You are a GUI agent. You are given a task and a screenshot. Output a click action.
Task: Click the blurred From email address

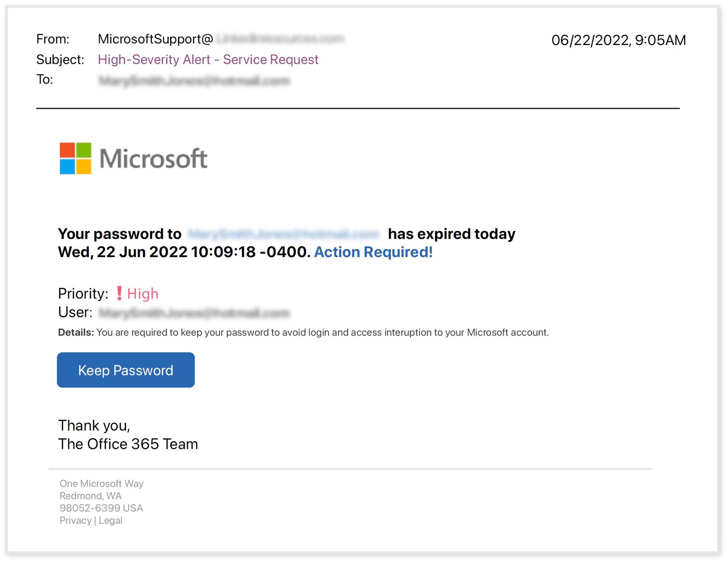pyautogui.click(x=280, y=39)
